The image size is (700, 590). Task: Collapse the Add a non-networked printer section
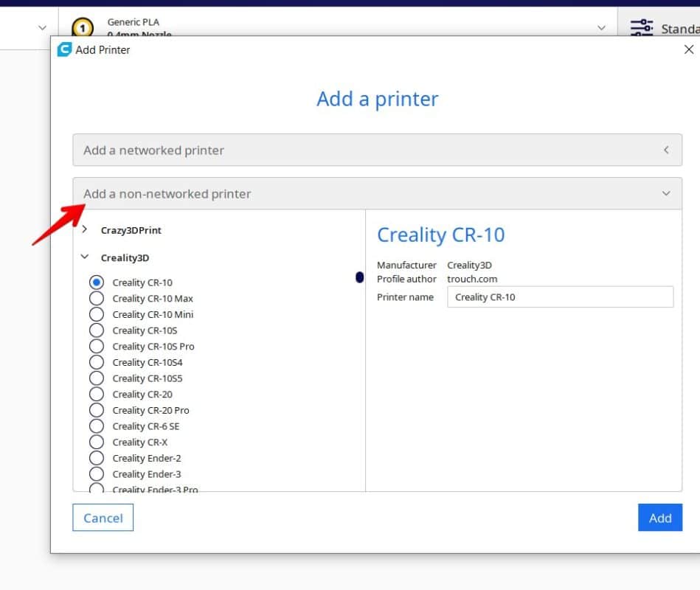(x=377, y=193)
